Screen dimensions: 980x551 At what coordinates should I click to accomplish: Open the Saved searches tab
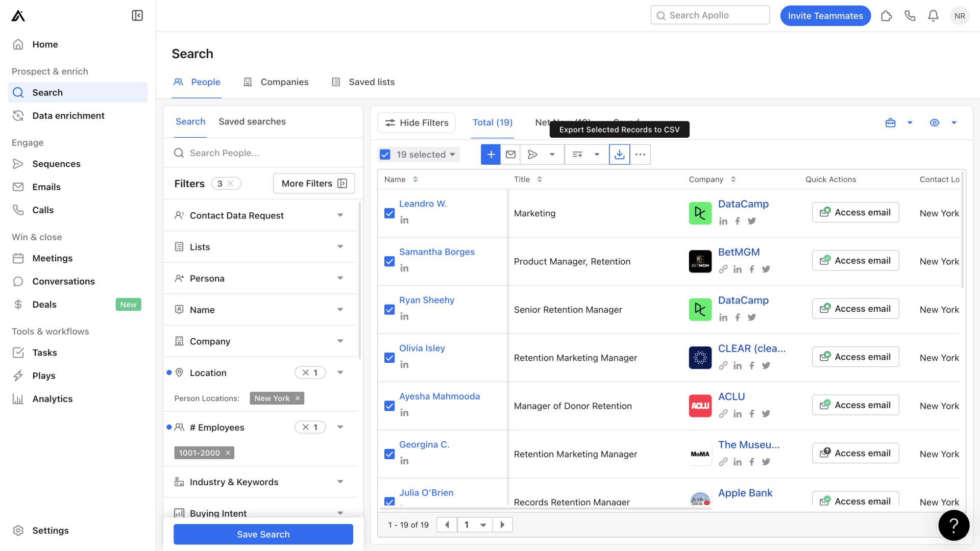pyautogui.click(x=252, y=121)
